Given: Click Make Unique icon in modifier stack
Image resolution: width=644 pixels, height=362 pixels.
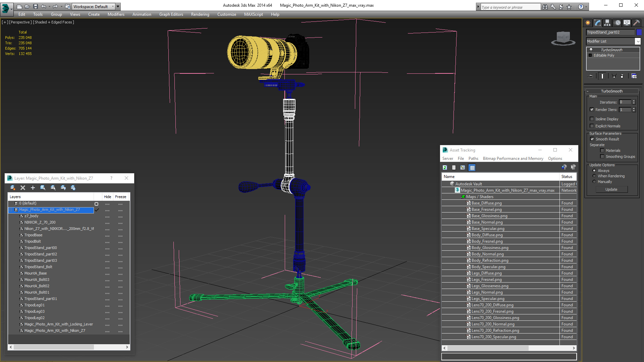Looking at the screenshot, I should click(614, 76).
